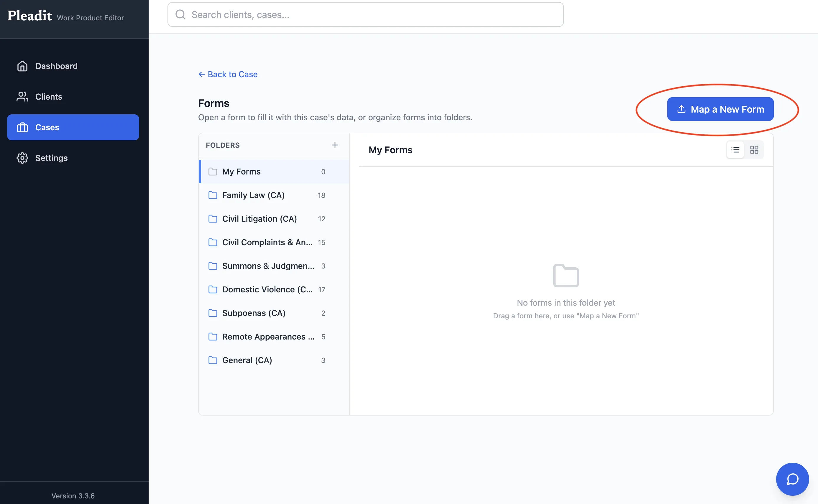Open the Family Law (CA) folder

click(274, 195)
